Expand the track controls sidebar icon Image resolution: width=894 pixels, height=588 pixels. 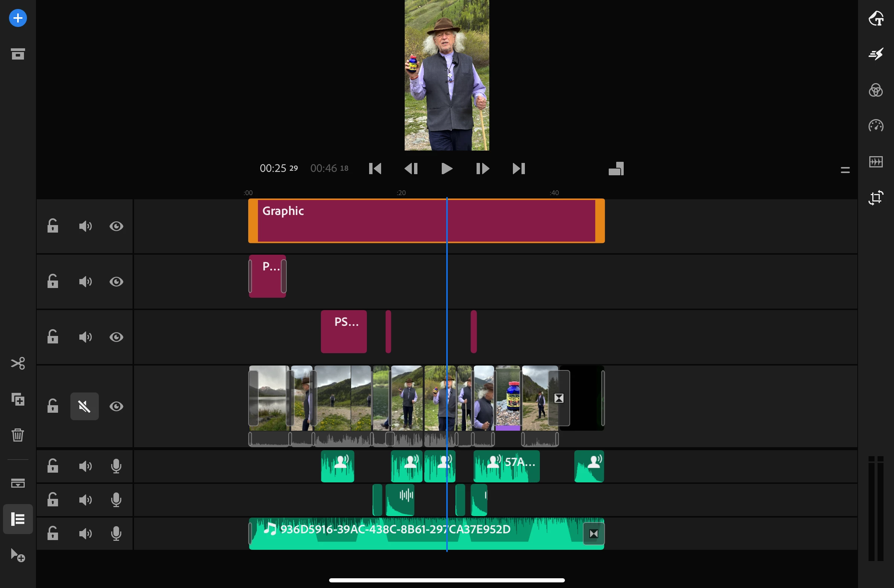click(x=18, y=519)
